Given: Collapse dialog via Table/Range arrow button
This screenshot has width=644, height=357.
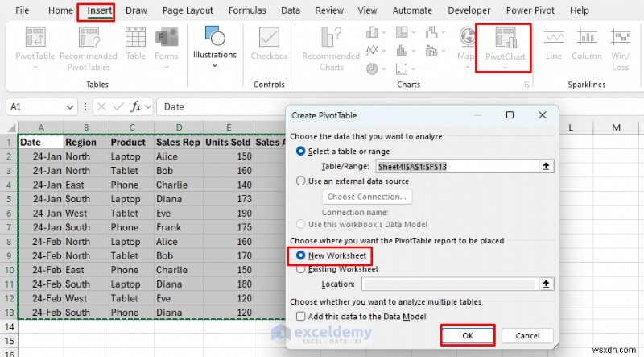Looking at the screenshot, I should 546,166.
